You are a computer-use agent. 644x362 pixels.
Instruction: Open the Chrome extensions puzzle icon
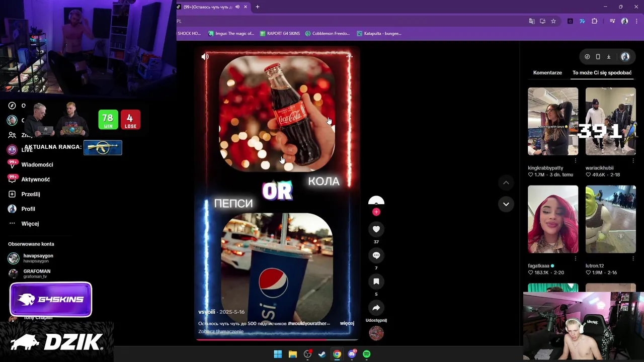(595, 21)
